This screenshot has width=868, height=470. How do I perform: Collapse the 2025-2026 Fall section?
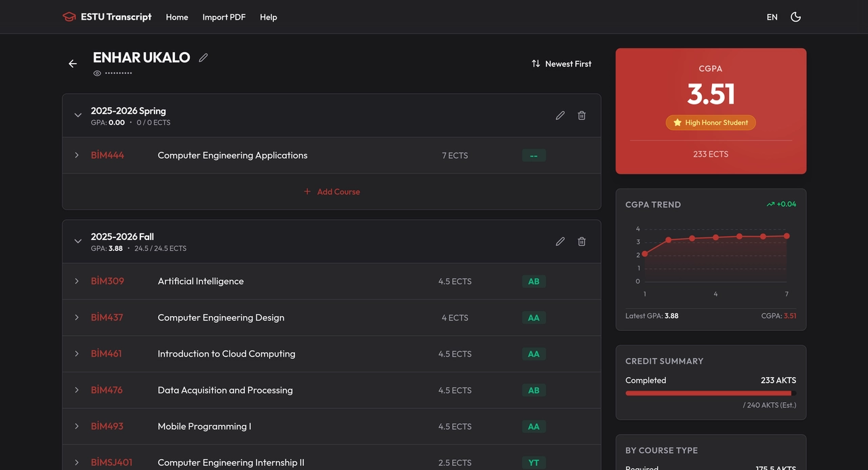coord(77,241)
